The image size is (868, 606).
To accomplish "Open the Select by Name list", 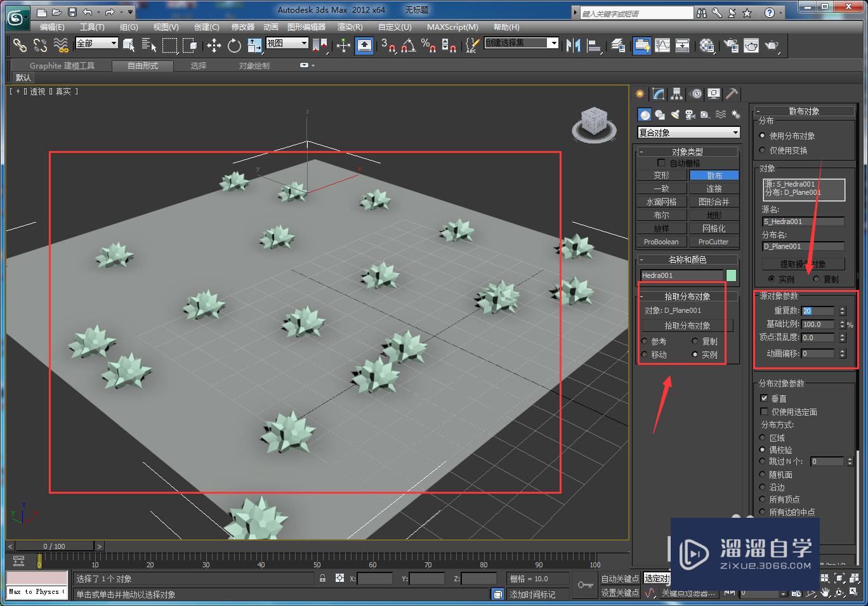I will [149, 45].
